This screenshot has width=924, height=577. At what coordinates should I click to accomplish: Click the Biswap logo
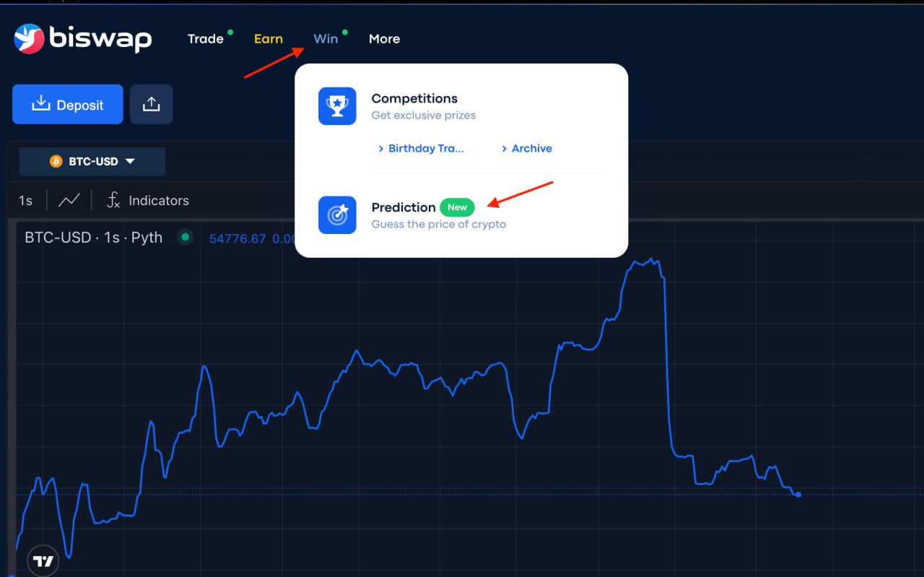point(82,39)
